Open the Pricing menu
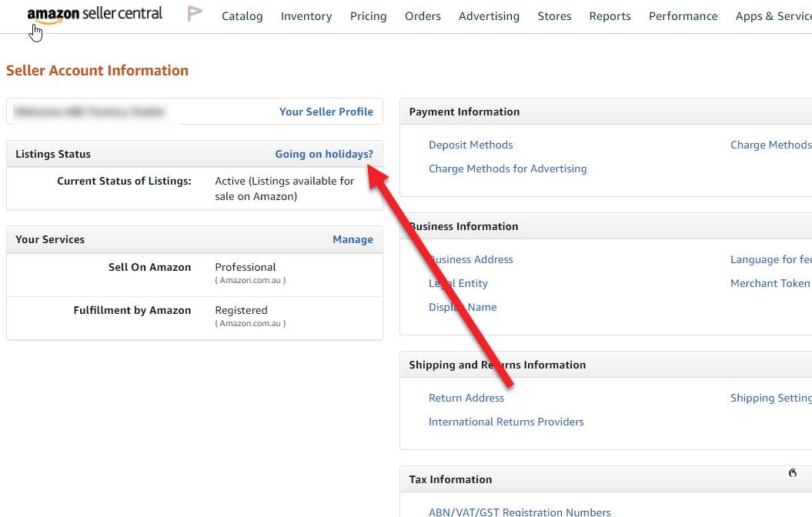812x517 pixels. pos(368,16)
